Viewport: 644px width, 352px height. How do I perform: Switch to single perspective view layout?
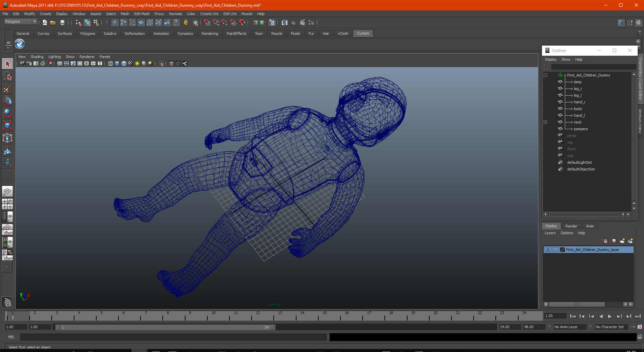pyautogui.click(x=7, y=192)
